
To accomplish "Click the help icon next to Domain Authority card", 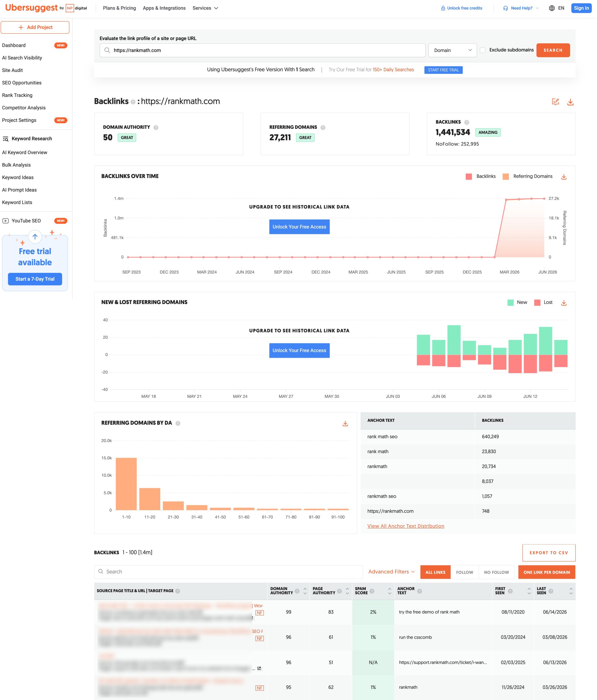I will (x=156, y=127).
